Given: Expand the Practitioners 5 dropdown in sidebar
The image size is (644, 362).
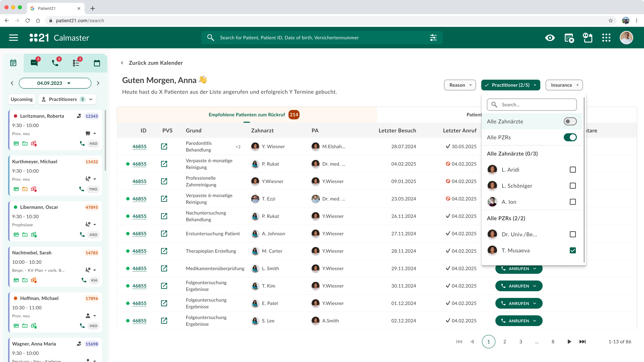Looking at the screenshot, I should (67, 99).
